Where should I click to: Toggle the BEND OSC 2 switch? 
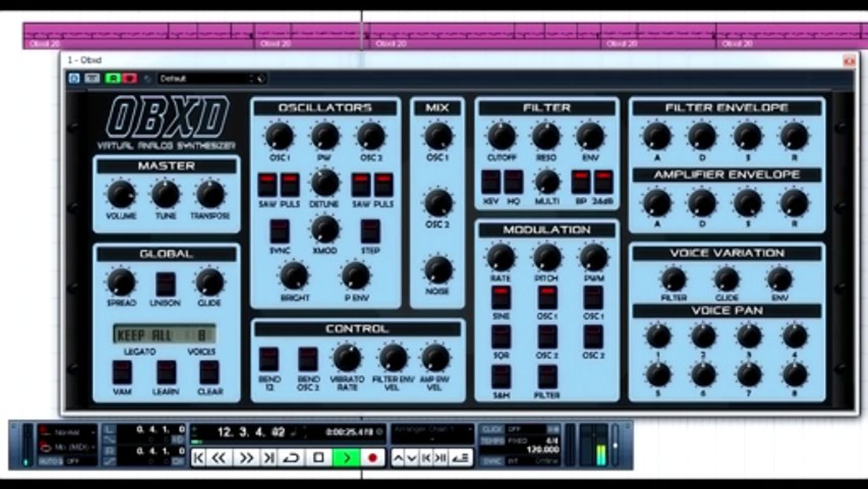point(308,359)
